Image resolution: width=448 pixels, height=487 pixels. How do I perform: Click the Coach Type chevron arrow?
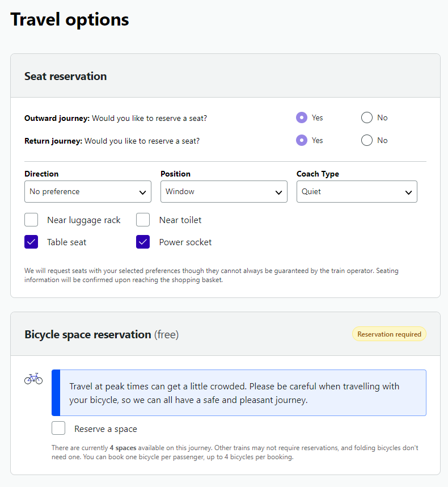pos(408,192)
